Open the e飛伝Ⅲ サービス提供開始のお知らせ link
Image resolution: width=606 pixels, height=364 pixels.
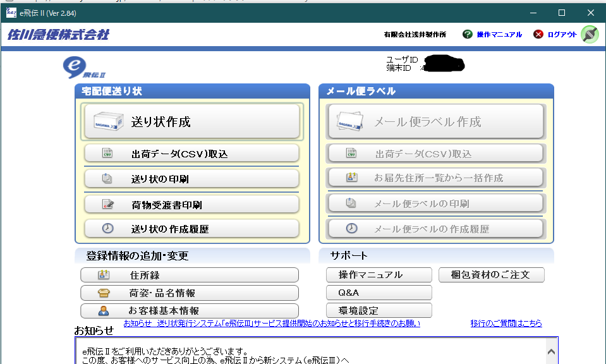272,323
